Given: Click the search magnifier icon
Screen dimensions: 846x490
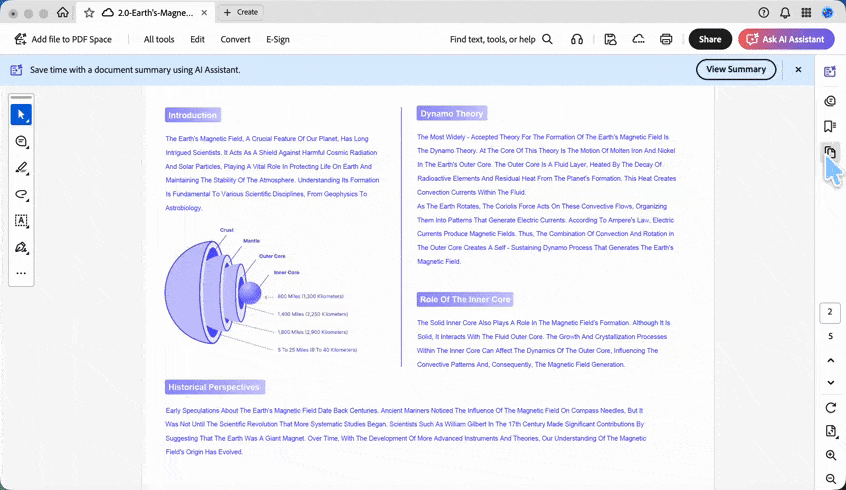Looking at the screenshot, I should (547, 39).
